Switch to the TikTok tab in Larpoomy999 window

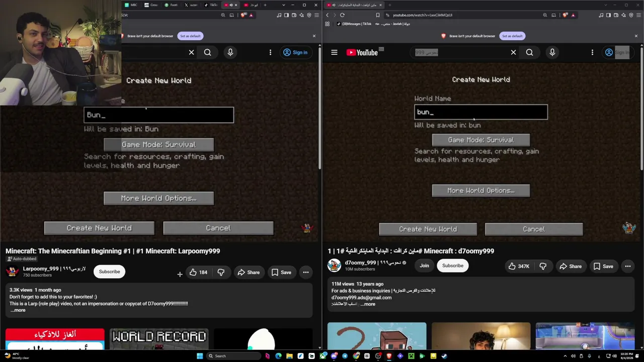(211, 5)
